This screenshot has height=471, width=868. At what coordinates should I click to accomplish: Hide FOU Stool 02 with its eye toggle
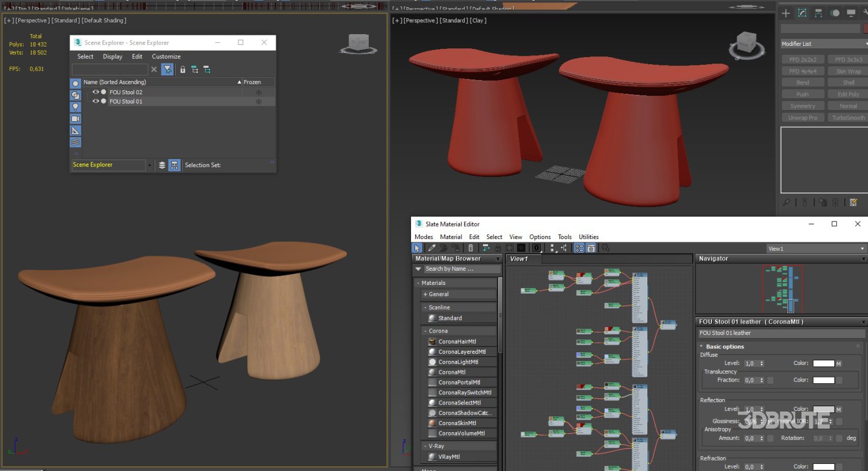click(95, 92)
